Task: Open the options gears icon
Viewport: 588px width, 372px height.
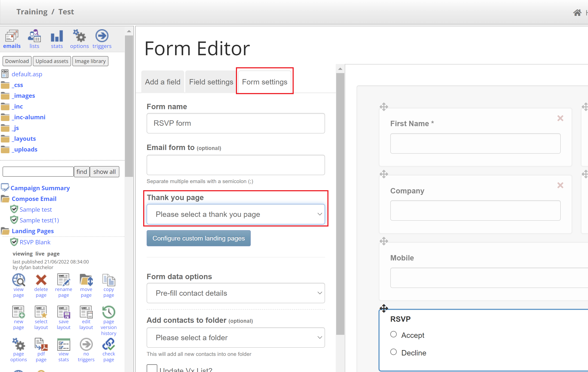Action: [x=79, y=36]
